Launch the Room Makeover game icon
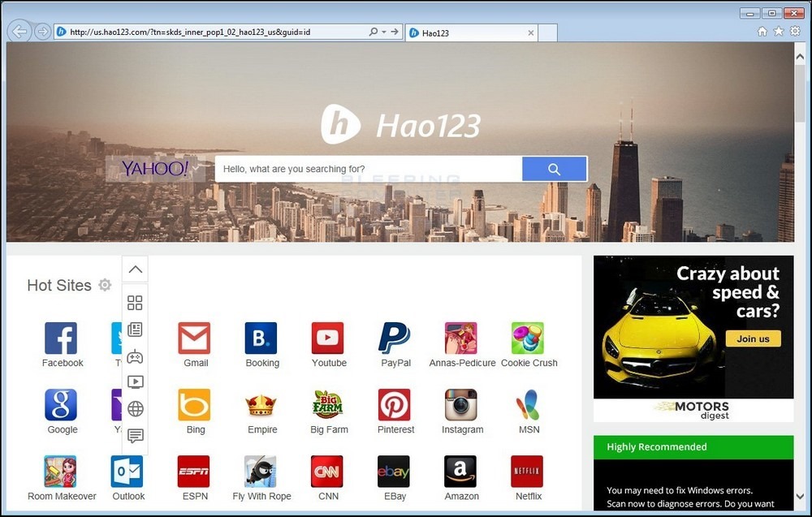Screen dimensions: 812x517 pos(61,472)
